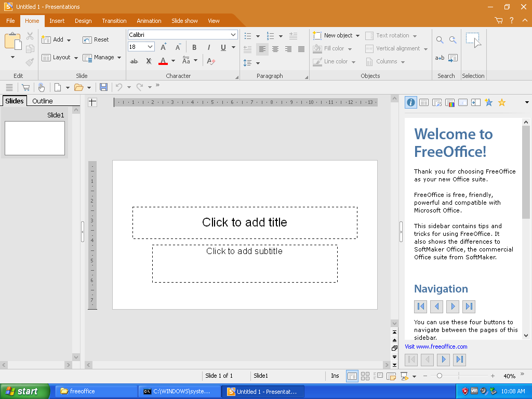Click the Decrease font size icon
The image size is (532, 399).
pos(178,47)
